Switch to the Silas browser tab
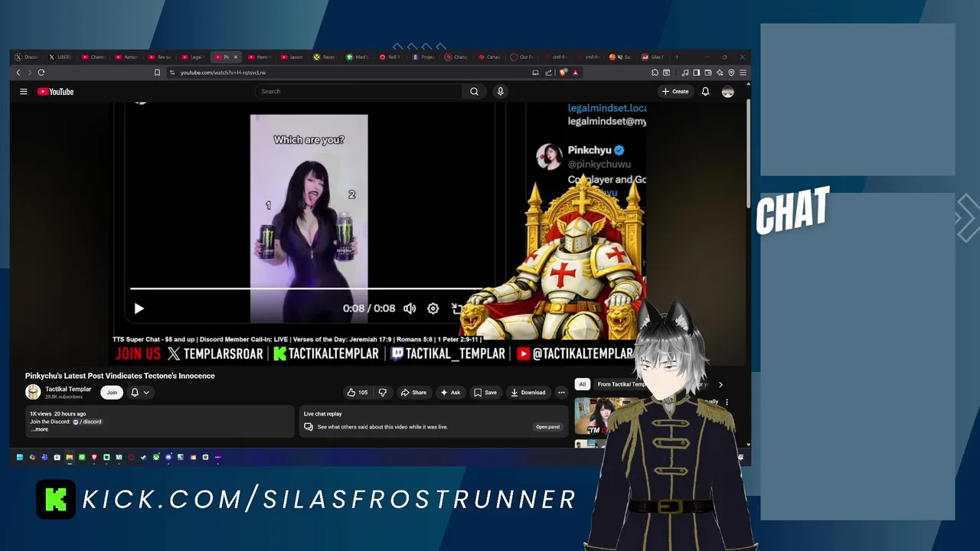The image size is (980, 551). [653, 57]
